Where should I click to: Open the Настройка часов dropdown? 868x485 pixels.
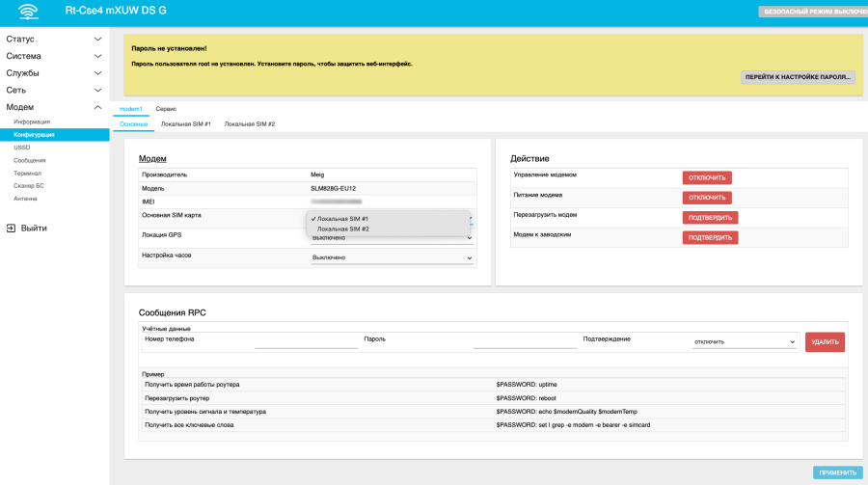tap(392, 257)
